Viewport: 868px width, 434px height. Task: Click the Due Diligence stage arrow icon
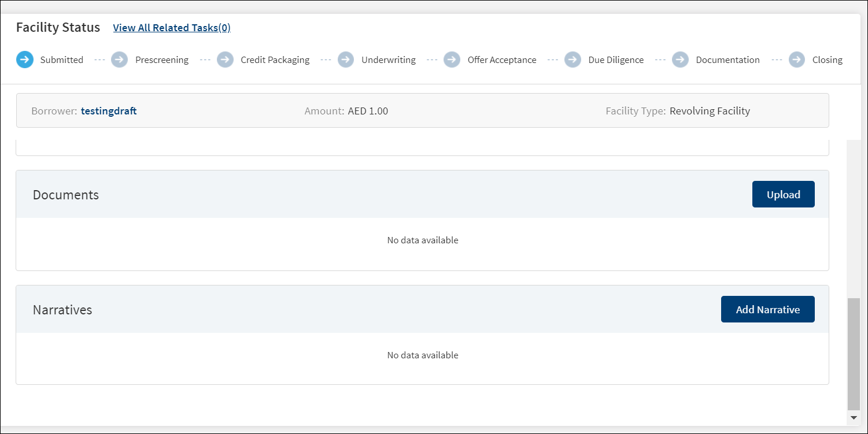pos(572,60)
